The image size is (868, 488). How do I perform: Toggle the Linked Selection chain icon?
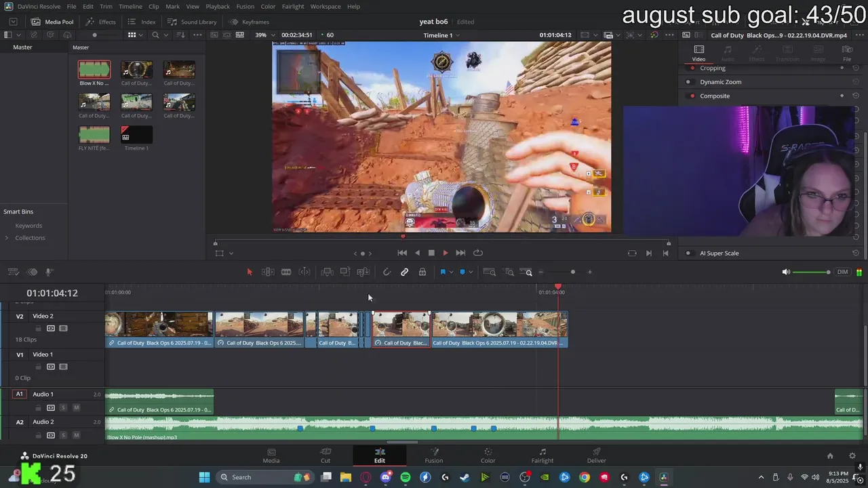(404, 272)
